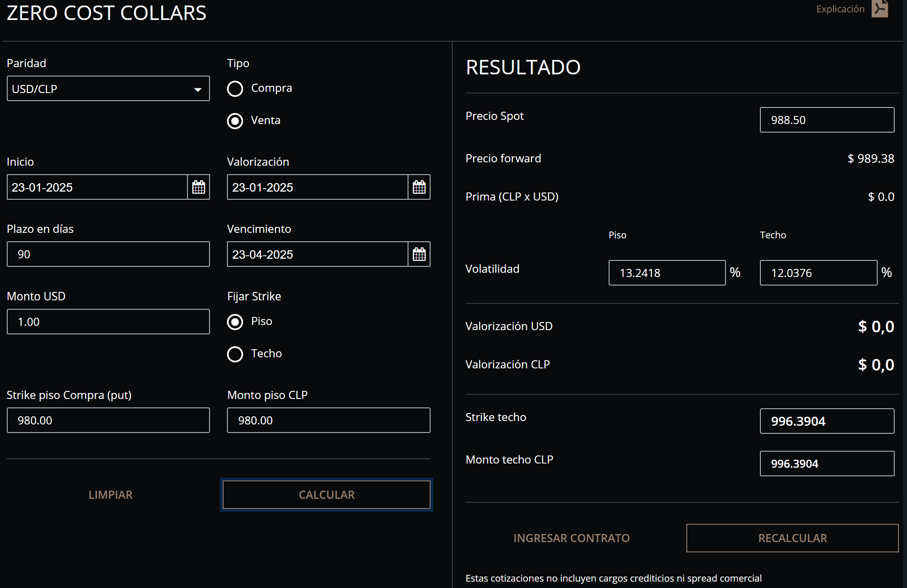
Task: Click the Valorización USD amount
Action: click(876, 326)
